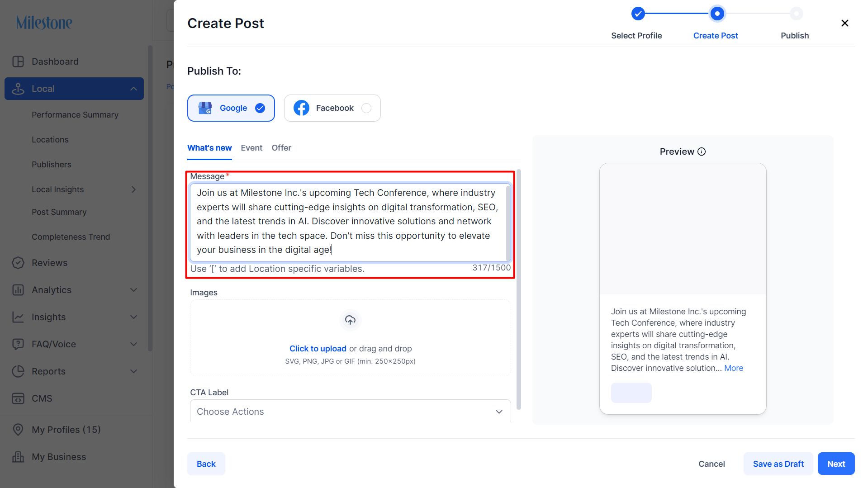868x488 pixels.
Task: Open Post Summary in sidebar
Action: click(x=59, y=212)
